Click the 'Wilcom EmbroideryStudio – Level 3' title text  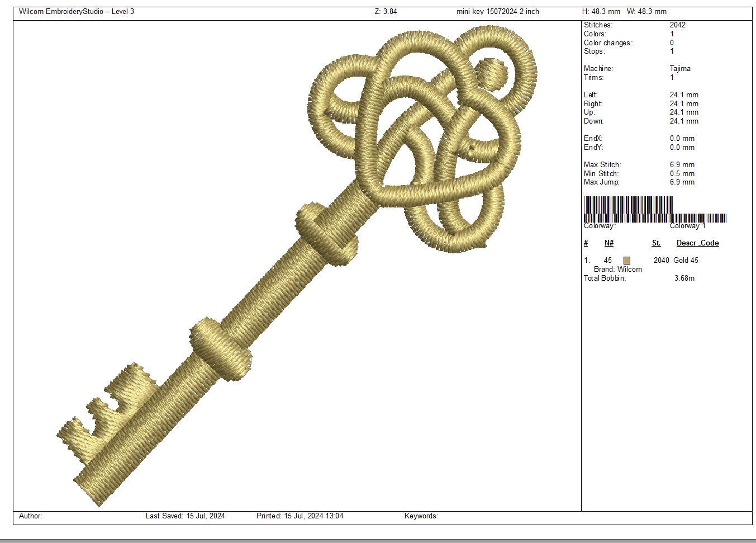77,12
